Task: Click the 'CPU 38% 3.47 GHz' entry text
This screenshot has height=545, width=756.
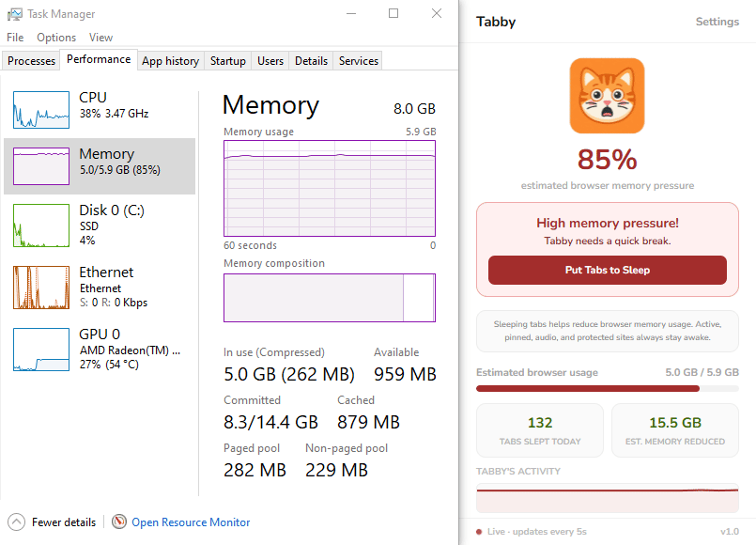Action: click(114, 105)
